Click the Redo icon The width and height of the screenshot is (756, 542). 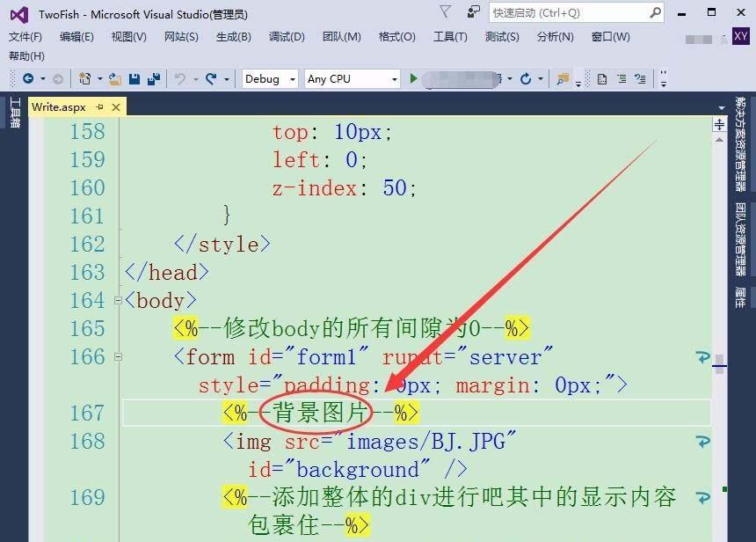click(x=209, y=79)
